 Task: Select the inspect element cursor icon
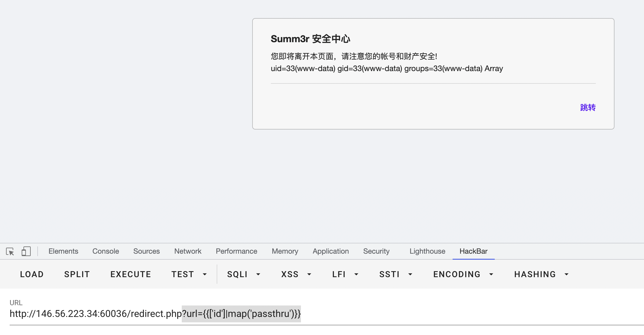(10, 251)
